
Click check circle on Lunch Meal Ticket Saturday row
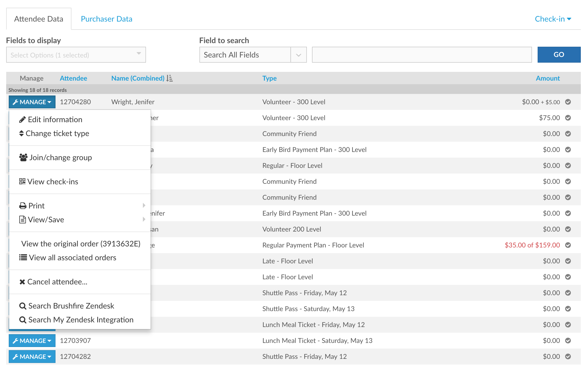click(568, 341)
